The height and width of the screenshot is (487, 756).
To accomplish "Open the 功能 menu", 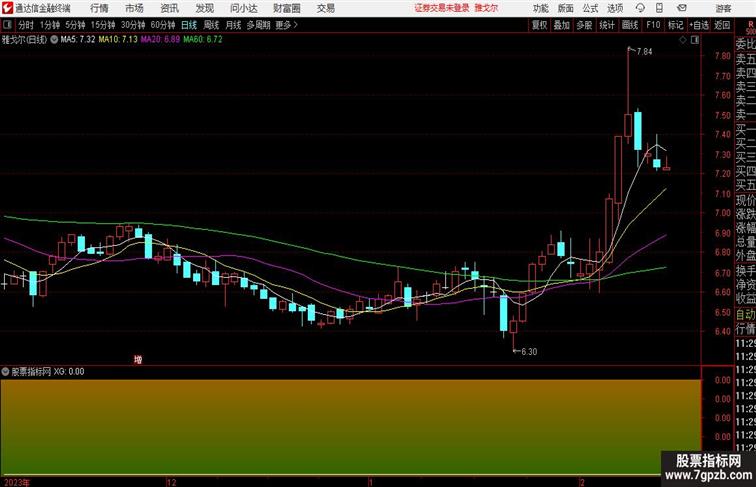I will tap(541, 9).
